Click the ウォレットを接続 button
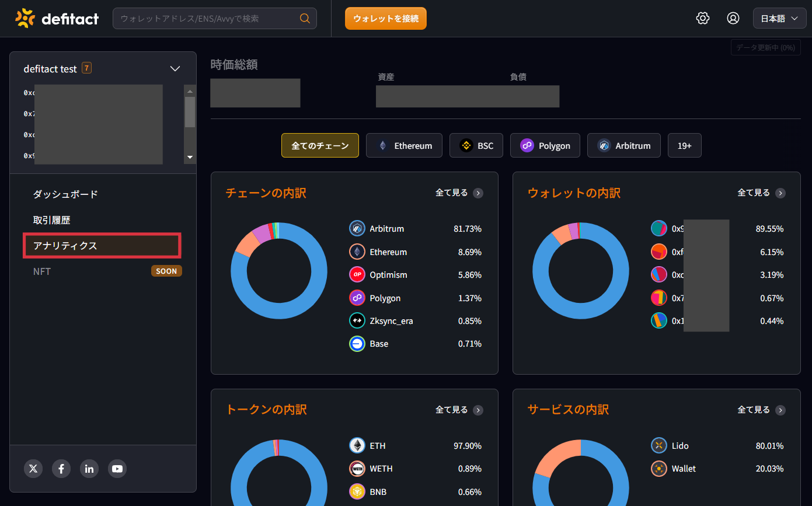 coord(386,19)
